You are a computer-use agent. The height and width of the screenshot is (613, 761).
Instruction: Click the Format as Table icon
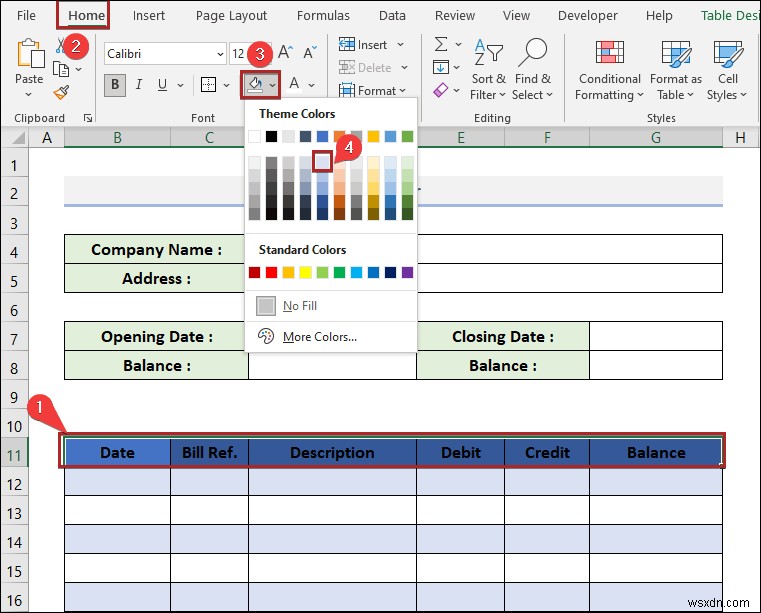[x=676, y=53]
